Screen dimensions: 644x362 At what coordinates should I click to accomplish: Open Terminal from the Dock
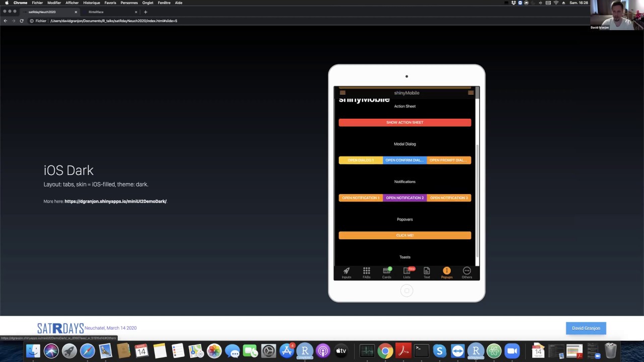point(422,350)
